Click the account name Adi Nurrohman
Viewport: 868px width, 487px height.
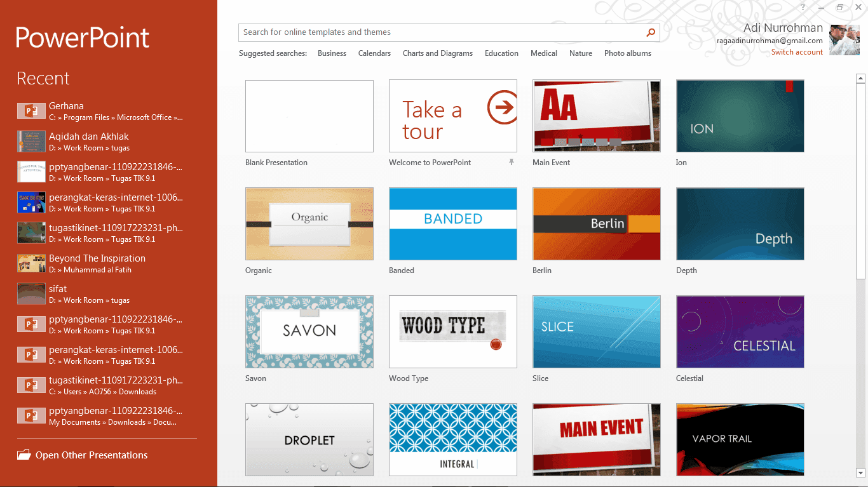click(x=783, y=28)
